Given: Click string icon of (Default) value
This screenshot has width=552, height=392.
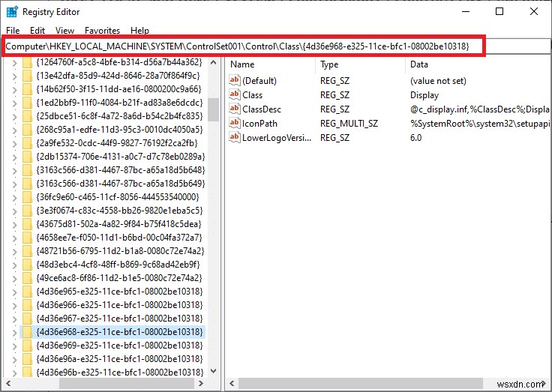Looking at the screenshot, I should (x=235, y=80).
